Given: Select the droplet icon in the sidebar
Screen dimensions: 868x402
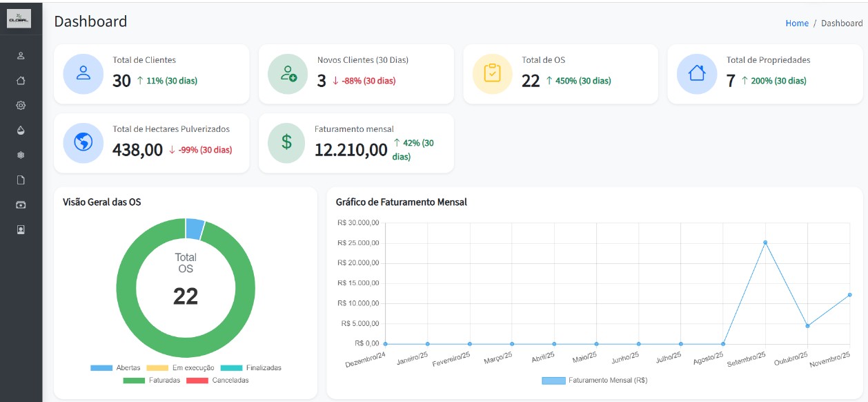Looking at the screenshot, I should pos(21,130).
